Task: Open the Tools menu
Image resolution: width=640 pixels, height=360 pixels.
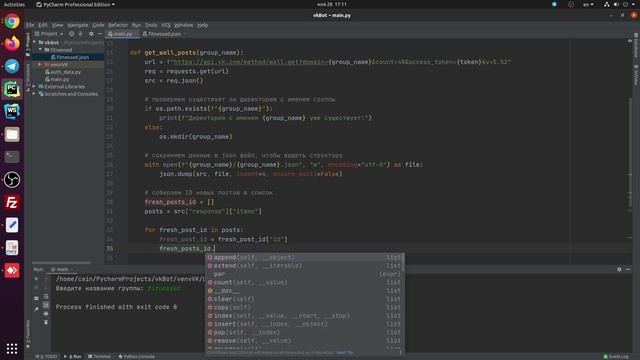Action: coord(151,25)
